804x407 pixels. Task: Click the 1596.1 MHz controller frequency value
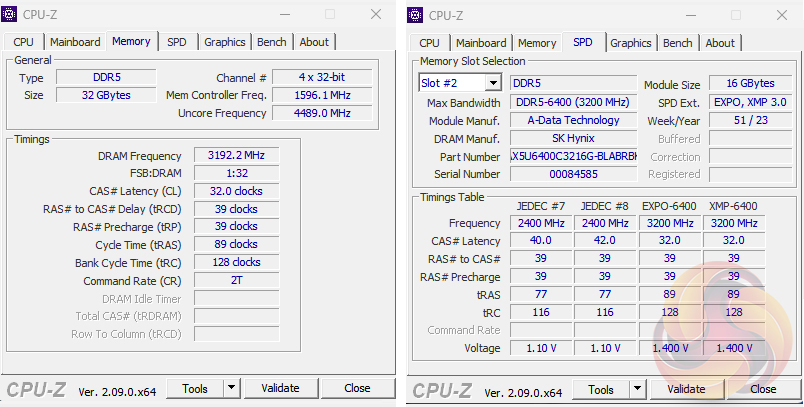pyautogui.click(x=322, y=95)
